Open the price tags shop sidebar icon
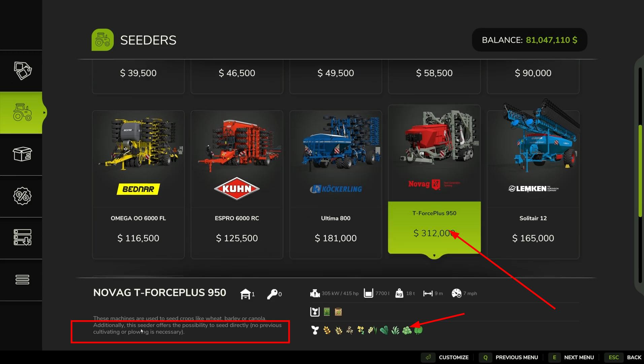 (x=23, y=71)
